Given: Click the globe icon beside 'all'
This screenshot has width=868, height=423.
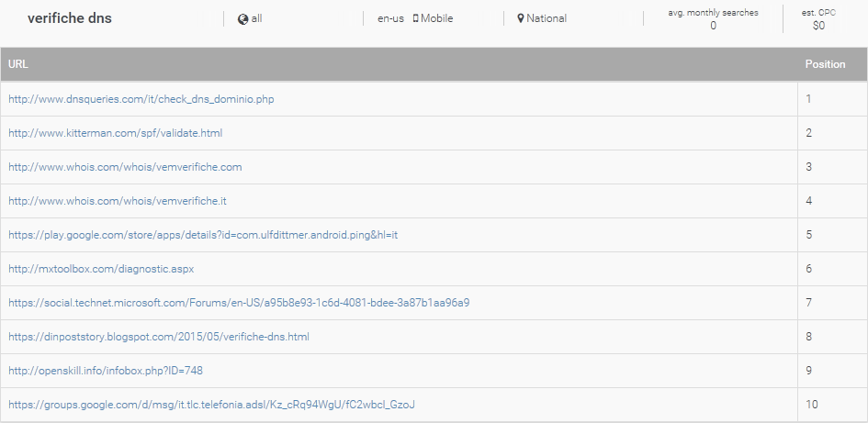Looking at the screenshot, I should click(x=242, y=18).
